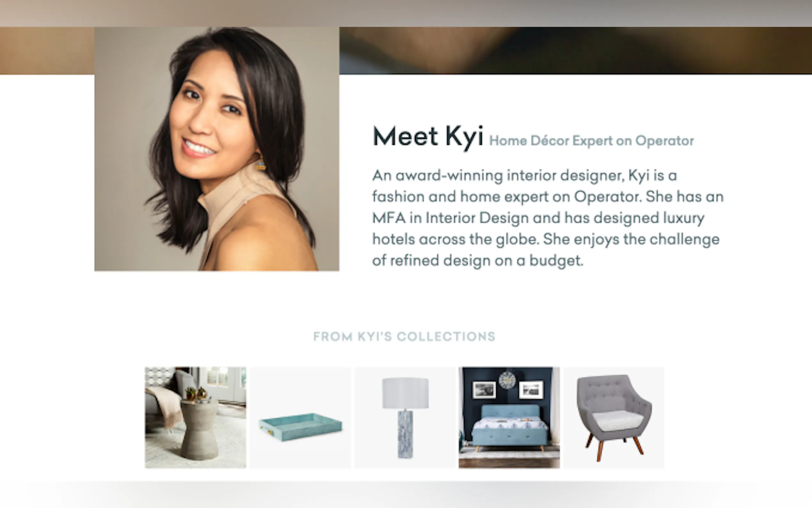
Task: Click the armchair's white seat cushion
Action: click(618, 421)
